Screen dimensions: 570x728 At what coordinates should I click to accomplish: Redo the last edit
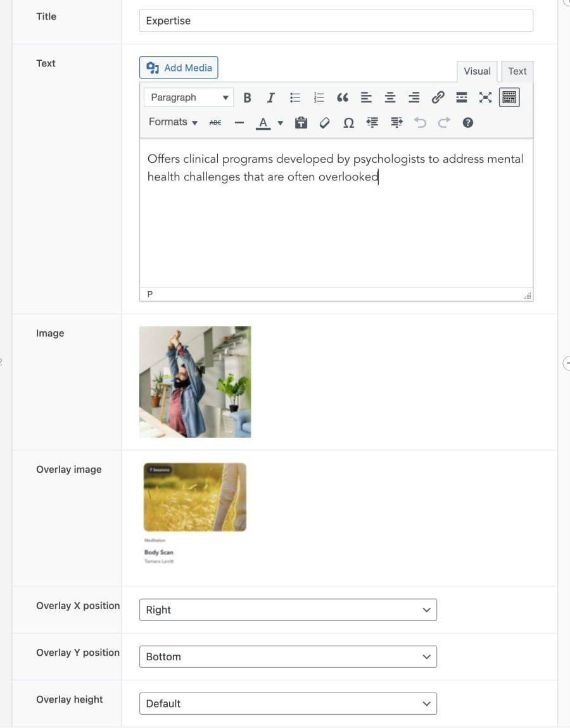(444, 123)
